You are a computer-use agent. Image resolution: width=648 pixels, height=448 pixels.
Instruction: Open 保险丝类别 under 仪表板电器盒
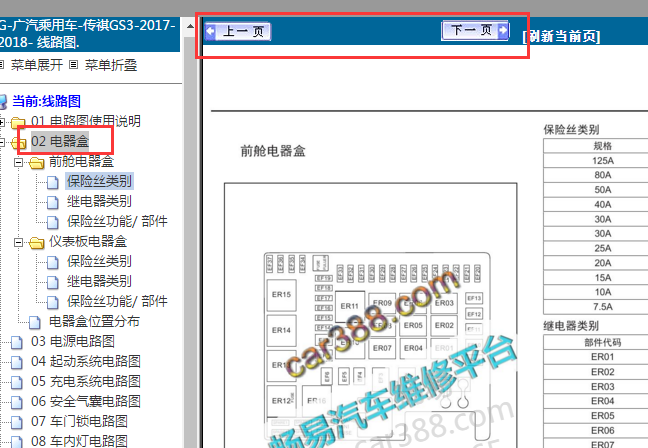click(99, 261)
